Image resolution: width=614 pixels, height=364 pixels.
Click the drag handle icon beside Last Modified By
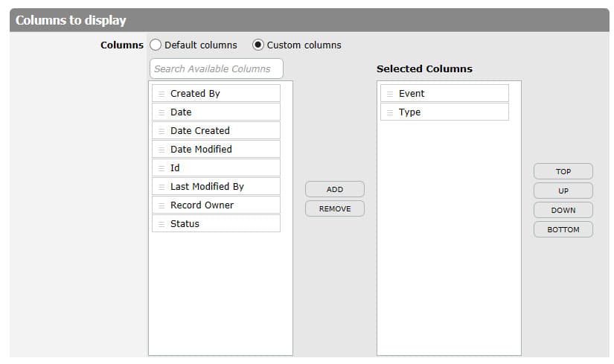(162, 187)
